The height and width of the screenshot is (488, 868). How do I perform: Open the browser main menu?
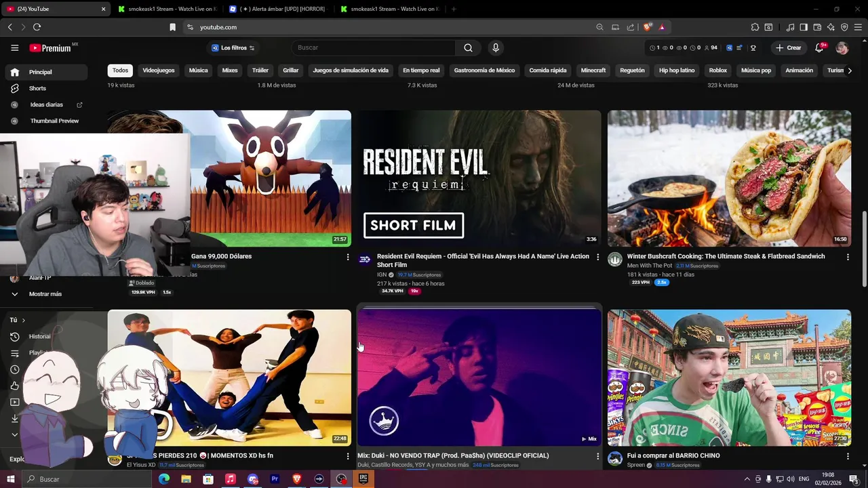[858, 27]
